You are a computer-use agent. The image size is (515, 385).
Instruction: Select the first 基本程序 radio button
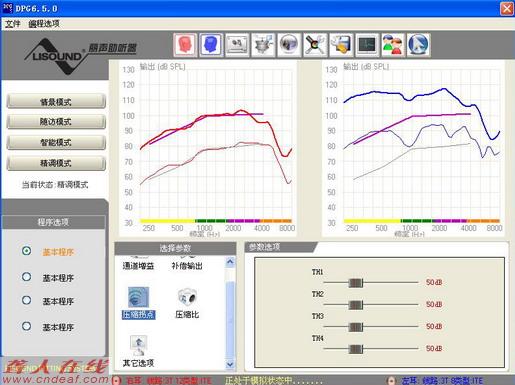(27, 251)
